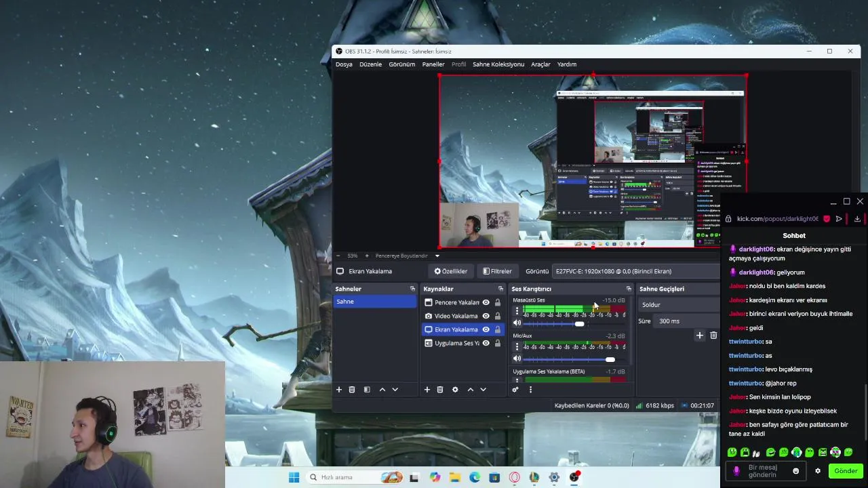Hide Video Yakalama source with eye
Image resolution: width=868 pixels, height=488 pixels.
[x=486, y=316]
